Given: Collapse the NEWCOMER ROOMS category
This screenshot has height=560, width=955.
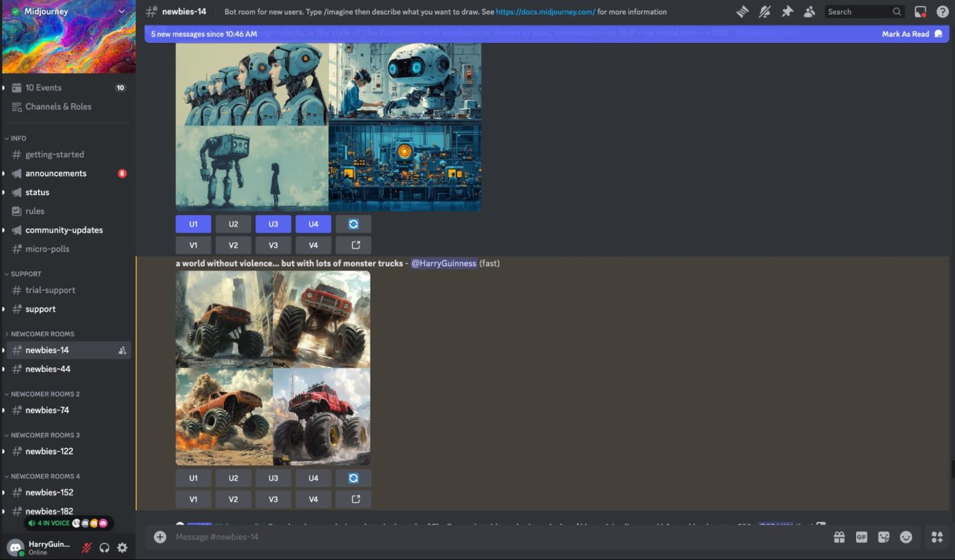Looking at the screenshot, I should [42, 334].
